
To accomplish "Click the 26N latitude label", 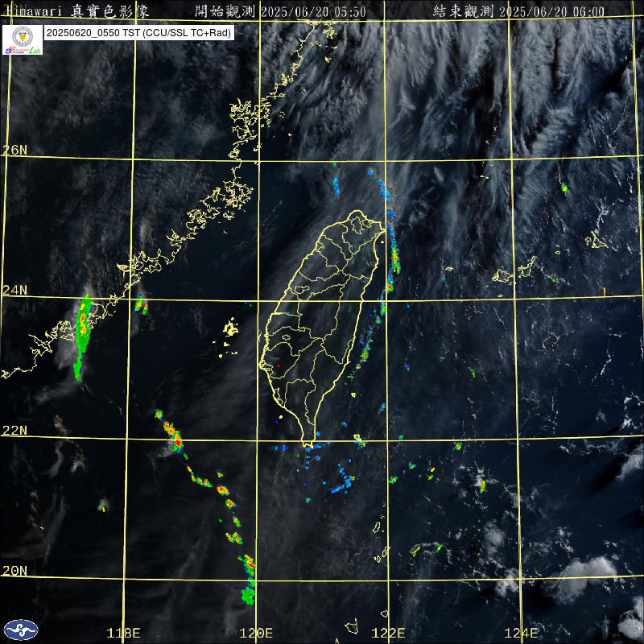I will (14, 150).
